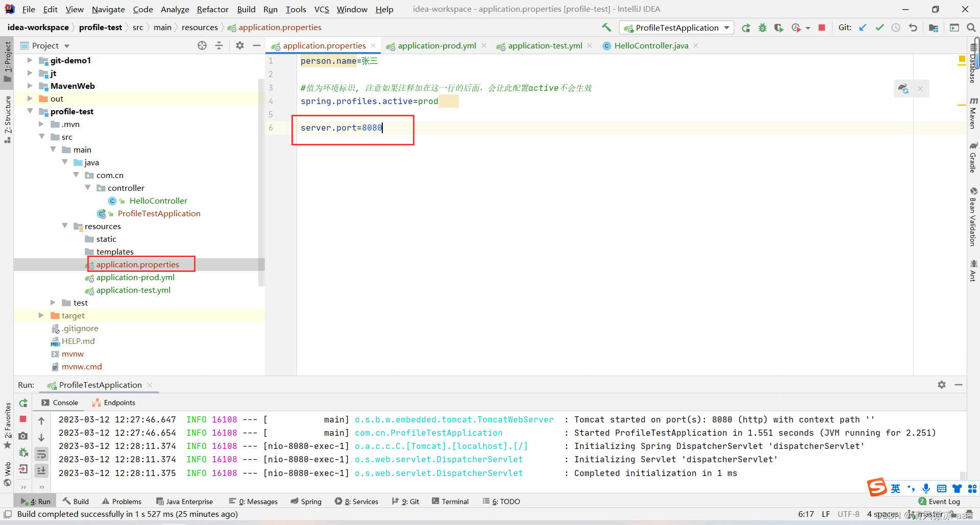Expand MavenWeb module node
Screen dimensions: 980x525
click(30, 86)
